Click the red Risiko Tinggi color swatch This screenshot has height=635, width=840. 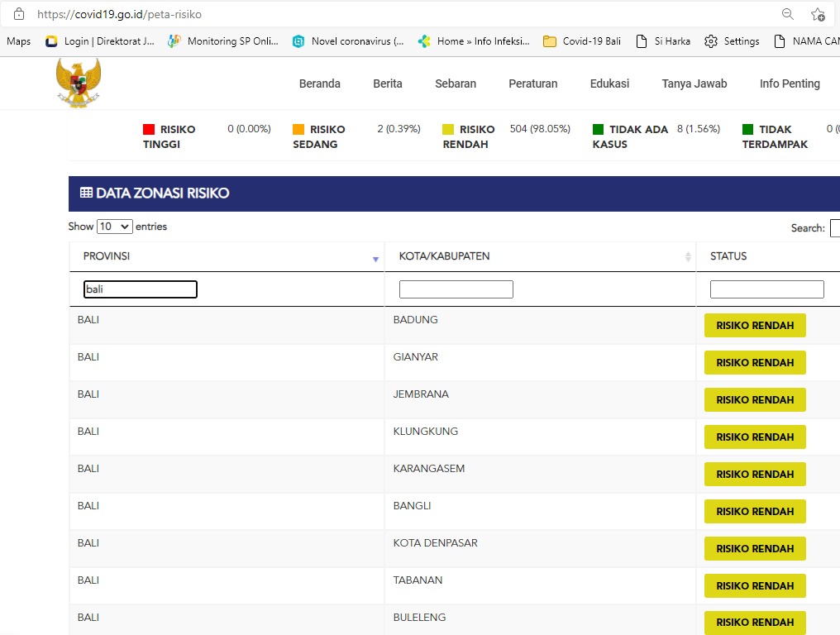click(149, 129)
